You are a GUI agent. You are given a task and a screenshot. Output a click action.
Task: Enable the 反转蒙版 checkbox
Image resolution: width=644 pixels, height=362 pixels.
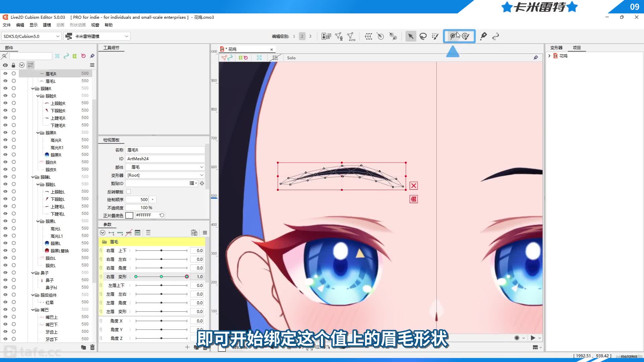click(x=128, y=191)
